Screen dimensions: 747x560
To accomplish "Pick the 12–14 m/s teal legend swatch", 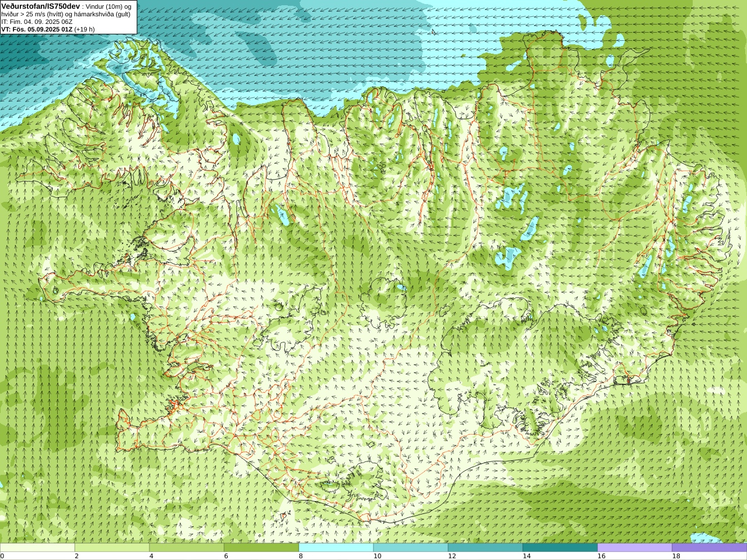I will tap(486, 548).
